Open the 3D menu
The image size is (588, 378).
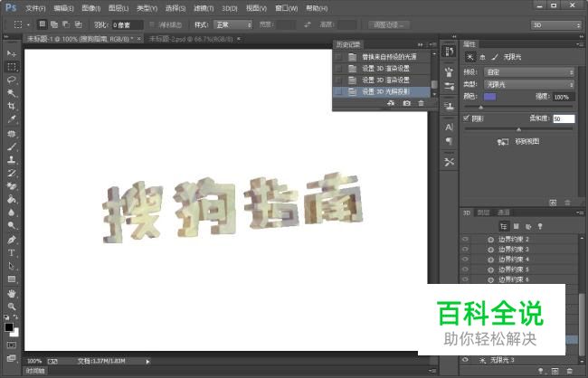[230, 8]
